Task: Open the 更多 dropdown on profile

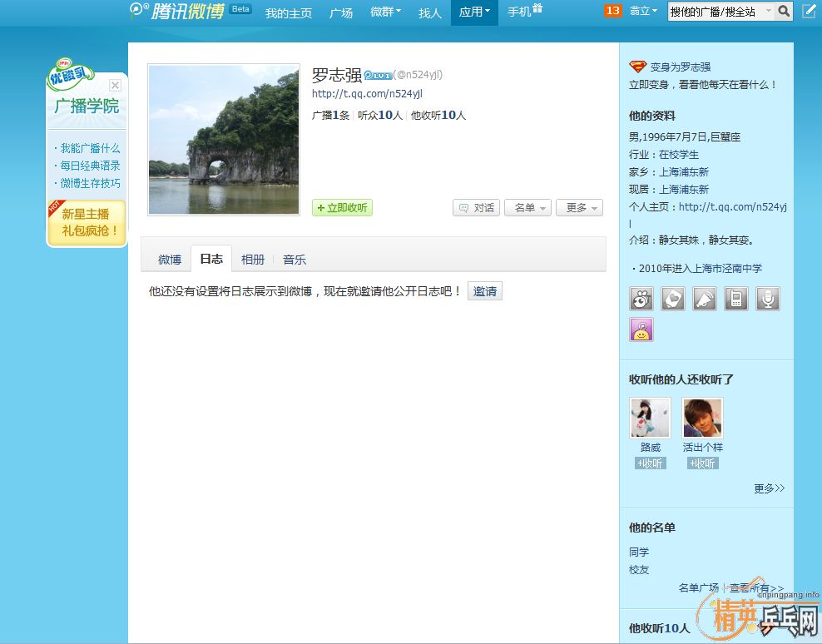Action: pyautogui.click(x=579, y=208)
